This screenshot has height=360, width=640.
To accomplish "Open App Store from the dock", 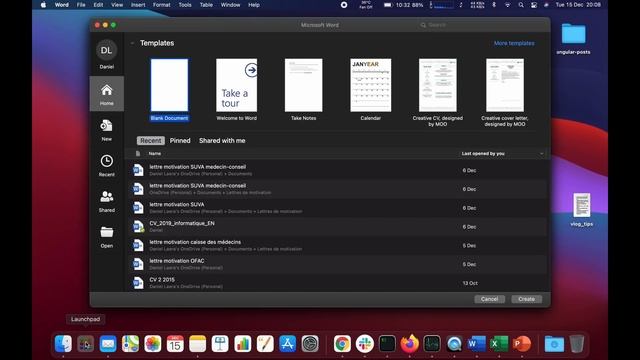I will click(287, 344).
